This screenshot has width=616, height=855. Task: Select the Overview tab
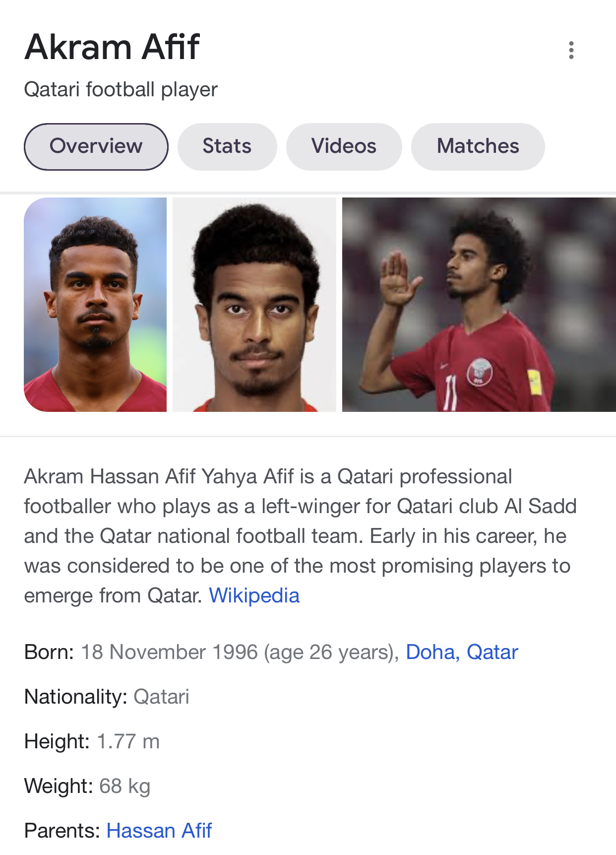[96, 147]
